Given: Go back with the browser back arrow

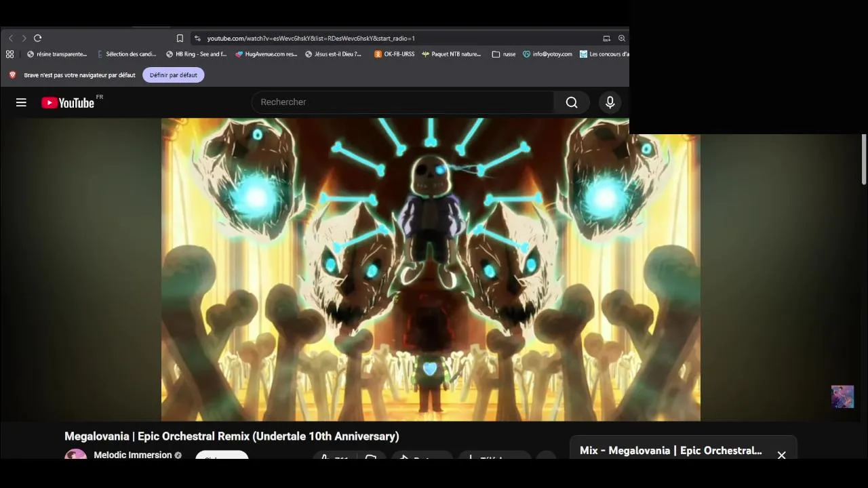Looking at the screenshot, I should click(x=11, y=38).
